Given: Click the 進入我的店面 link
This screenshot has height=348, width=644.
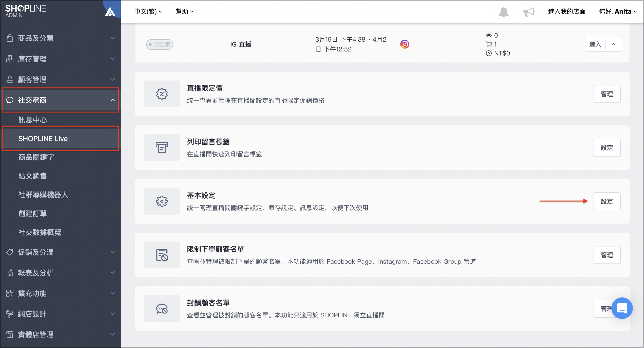Looking at the screenshot, I should tap(566, 11).
